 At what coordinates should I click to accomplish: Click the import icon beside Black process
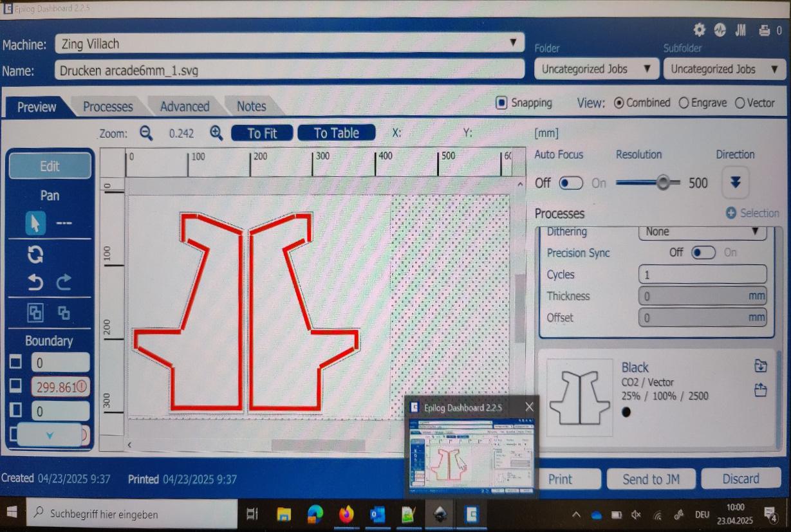(760, 366)
